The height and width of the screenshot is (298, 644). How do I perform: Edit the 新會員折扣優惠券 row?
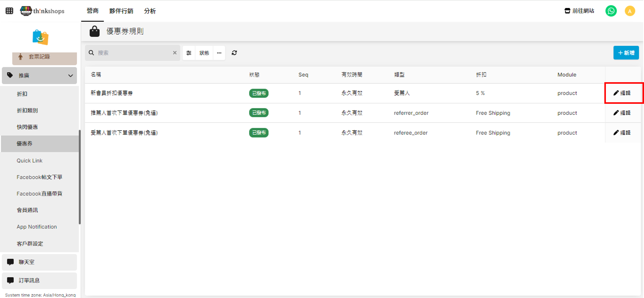(622, 93)
